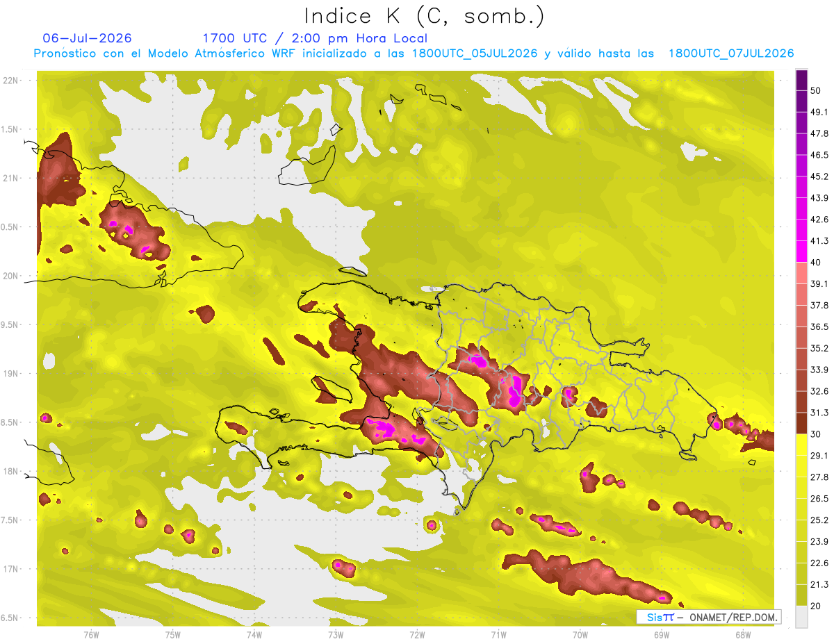Pick the olive swatch between 20 and 21.3
The height and width of the screenshot is (644, 834).
click(801, 595)
